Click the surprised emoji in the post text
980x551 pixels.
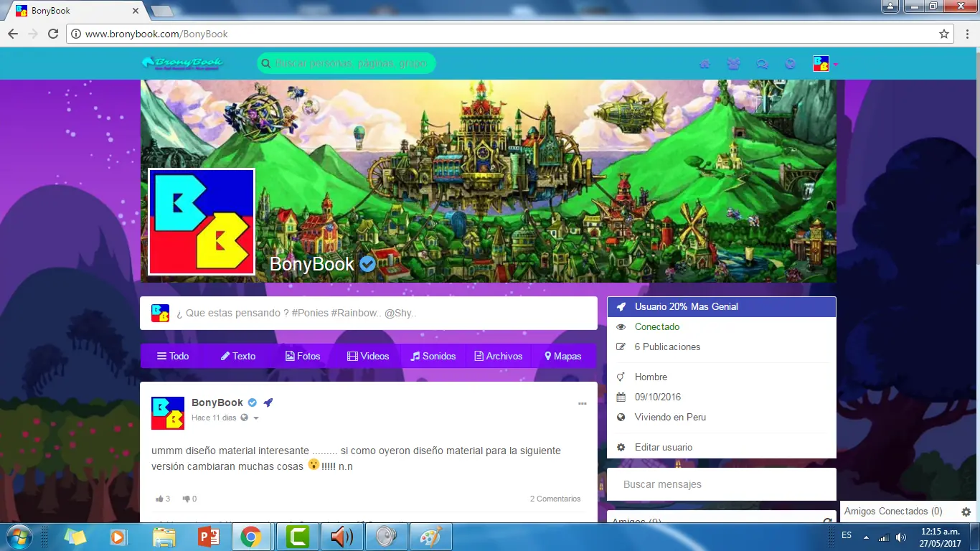click(x=314, y=465)
